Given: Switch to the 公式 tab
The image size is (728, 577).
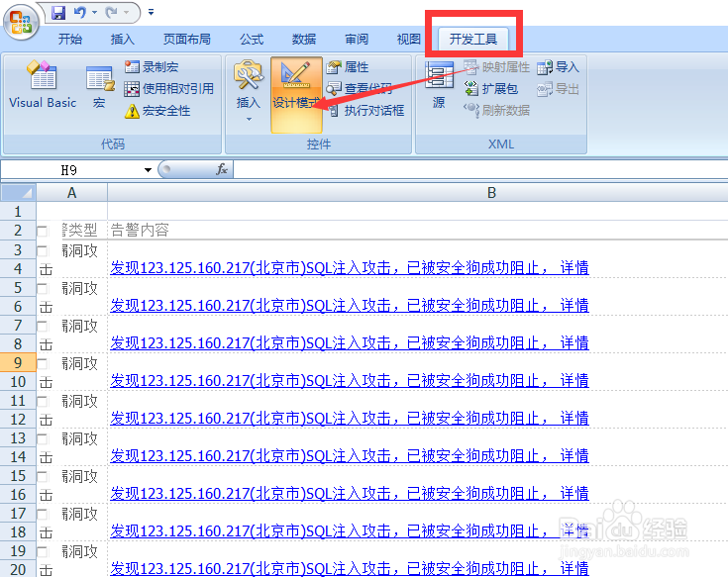Looking at the screenshot, I should click(x=252, y=39).
